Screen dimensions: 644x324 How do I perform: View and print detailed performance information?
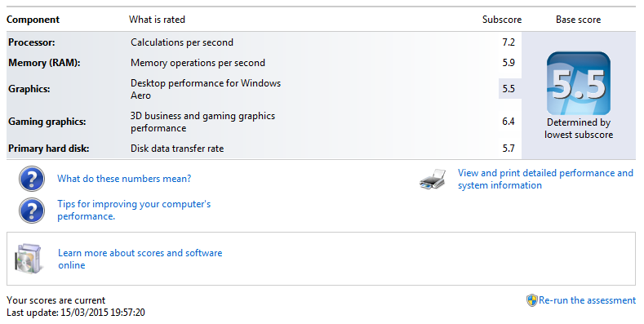(545, 179)
